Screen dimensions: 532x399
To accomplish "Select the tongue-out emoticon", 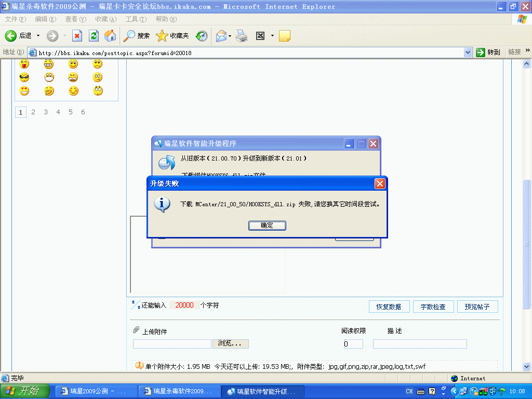I will click(x=24, y=64).
